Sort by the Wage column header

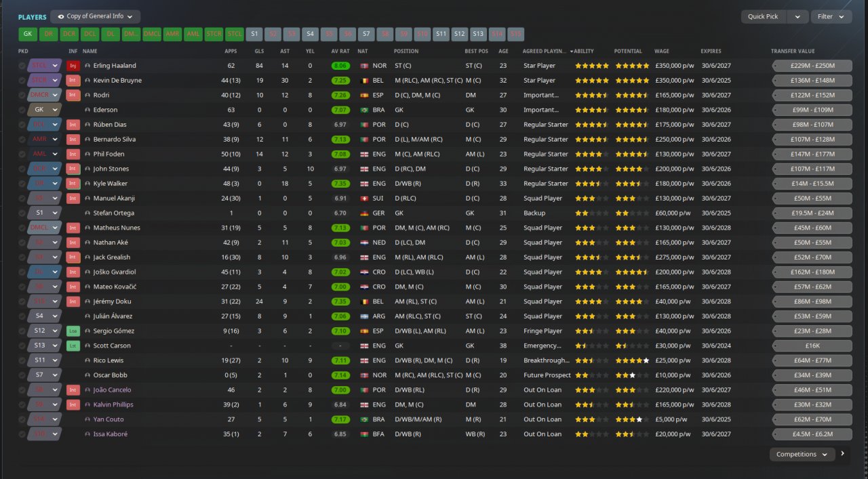tap(662, 51)
